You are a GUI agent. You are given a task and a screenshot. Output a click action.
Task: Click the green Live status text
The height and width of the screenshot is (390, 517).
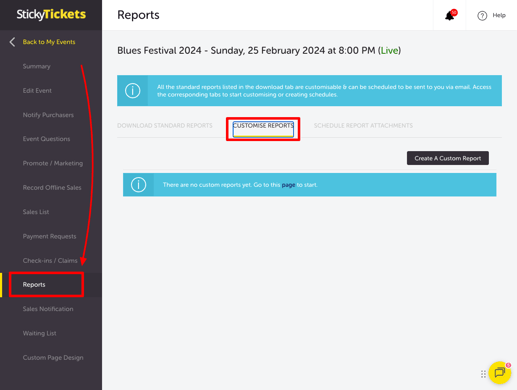[389, 51]
